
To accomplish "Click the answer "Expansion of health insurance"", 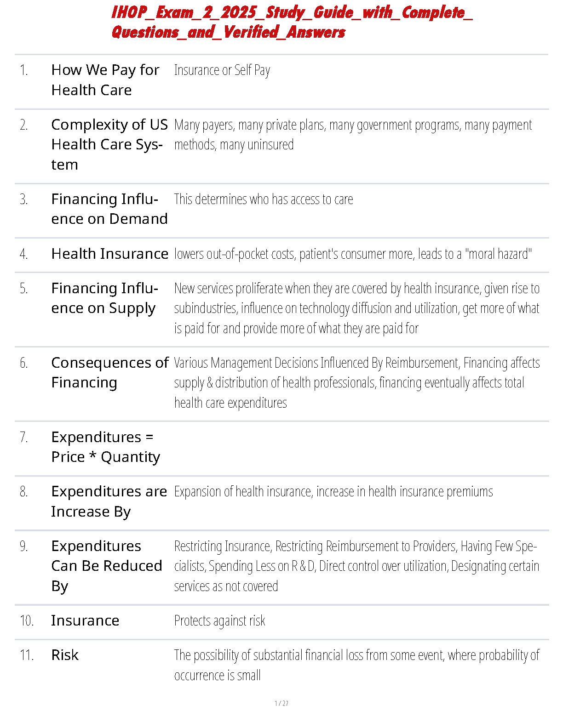I will 333,492.
